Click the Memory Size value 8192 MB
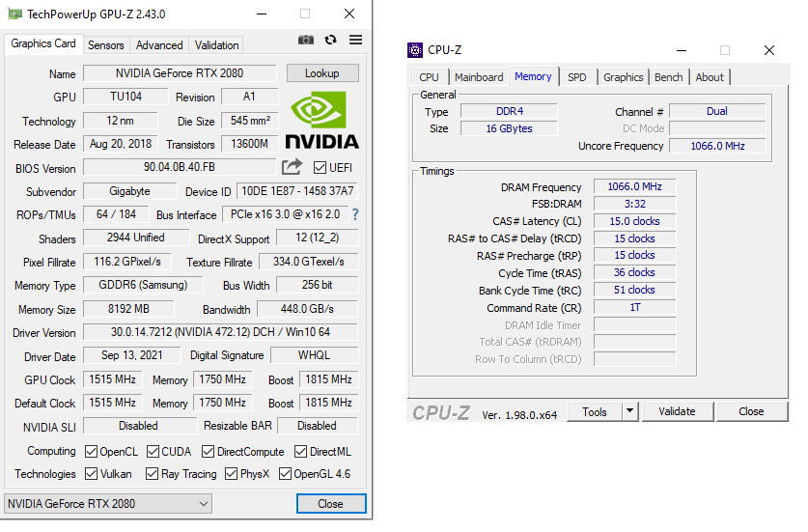 pos(128,309)
